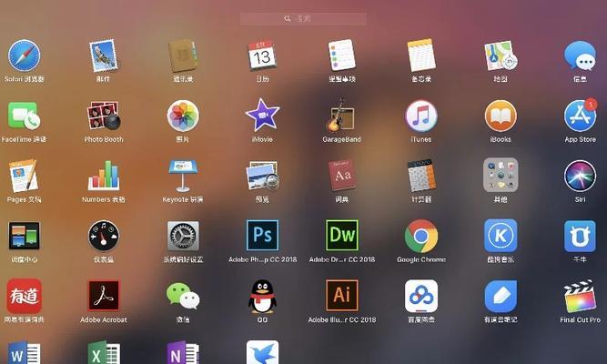Viewport: 607px width, 364px height.
Task: Click the Launchpad search field
Action: pos(303,18)
